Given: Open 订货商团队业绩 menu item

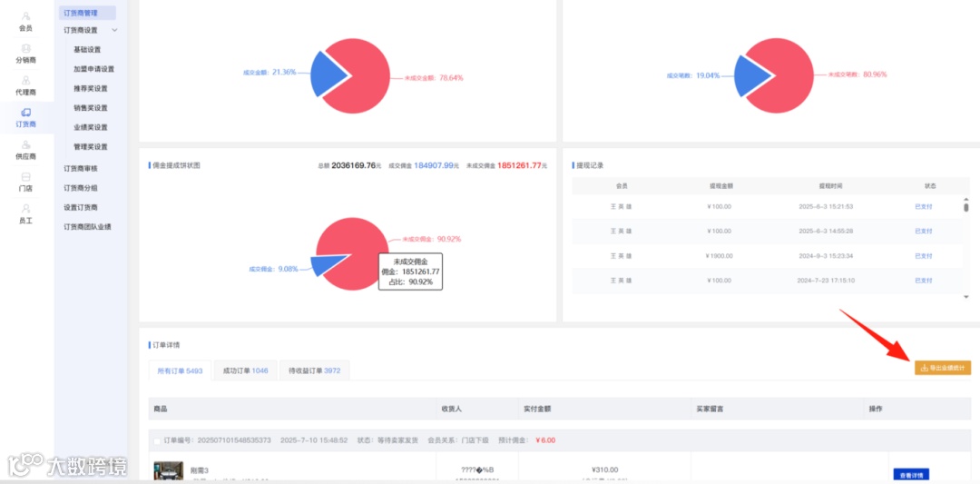Looking at the screenshot, I should [x=87, y=226].
